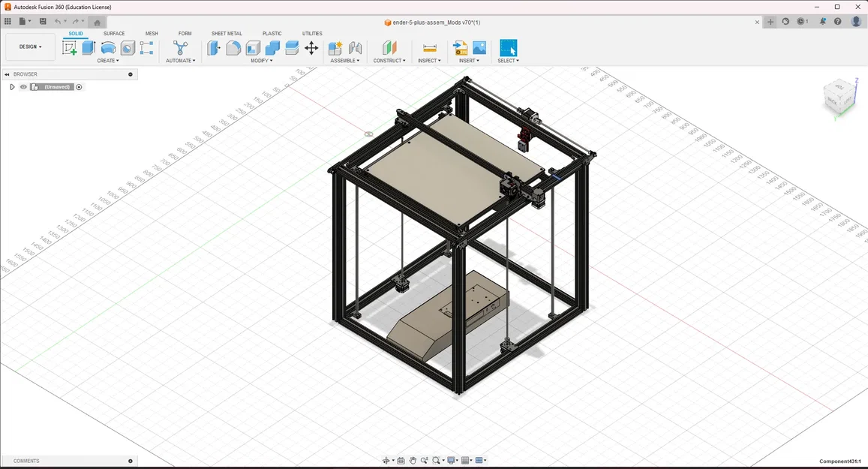The width and height of the screenshot is (868, 469).
Task: Open the Grid and Snaps dropdown
Action: click(x=467, y=461)
